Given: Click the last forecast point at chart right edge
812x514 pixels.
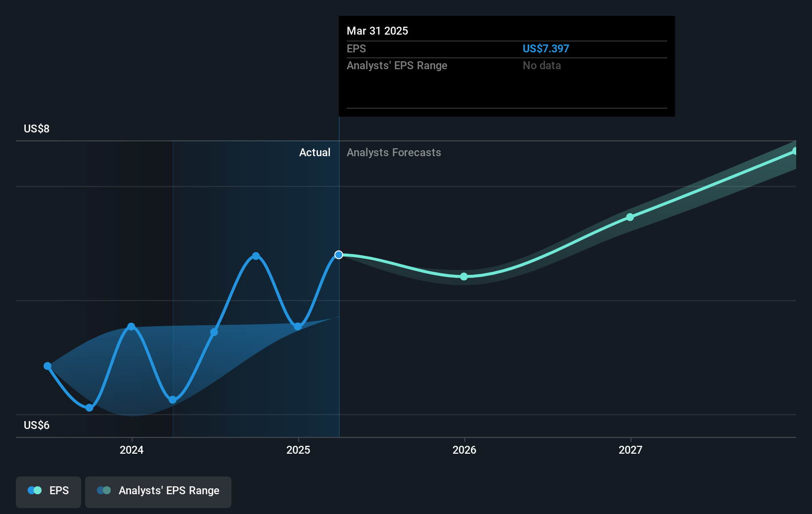Looking at the screenshot, I should pyautogui.click(x=795, y=151).
